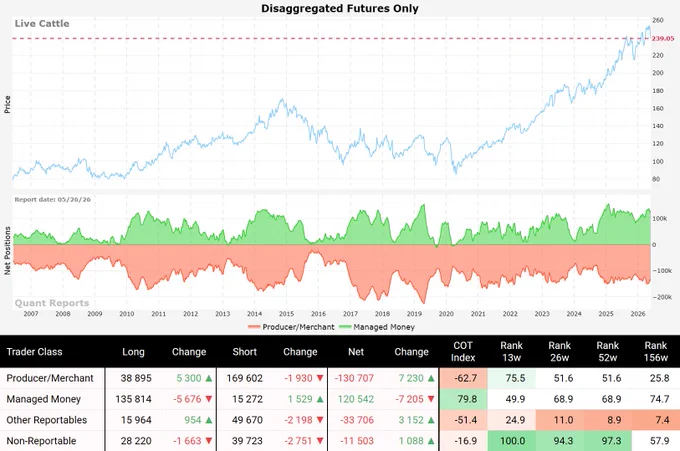
Task: Click red down arrow beside -7 205
Action: [x=431, y=399]
